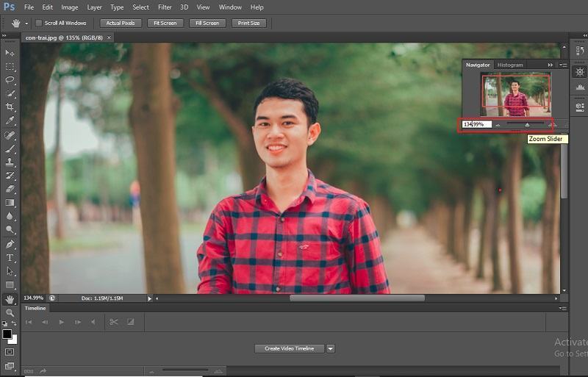Click the Fit Screen button
The image size is (588, 377).
[x=165, y=24]
